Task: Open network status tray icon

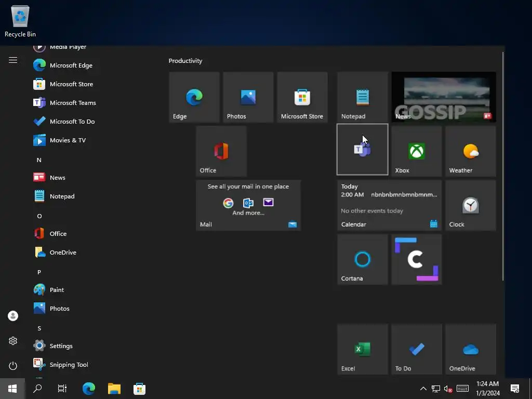Action: point(436,389)
